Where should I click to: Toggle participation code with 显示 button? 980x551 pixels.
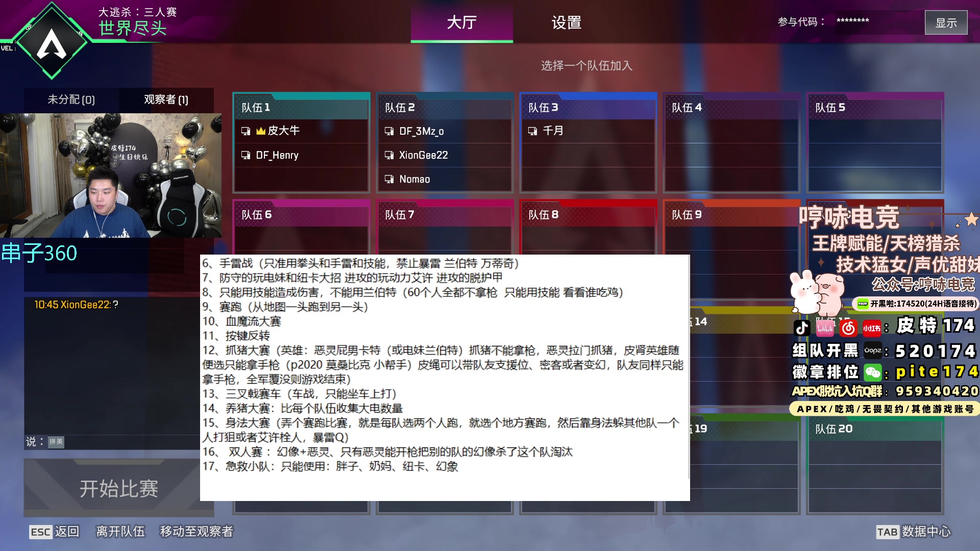(945, 23)
